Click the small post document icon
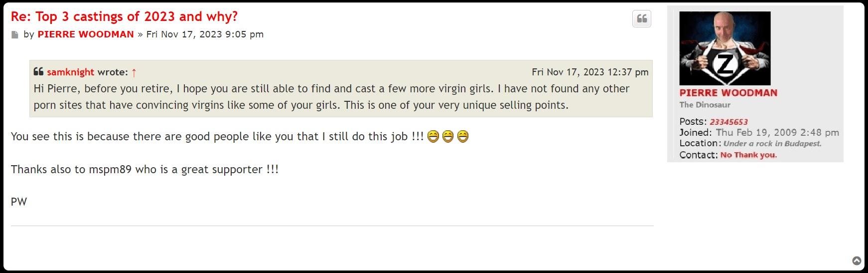The image size is (868, 273). coord(15,35)
